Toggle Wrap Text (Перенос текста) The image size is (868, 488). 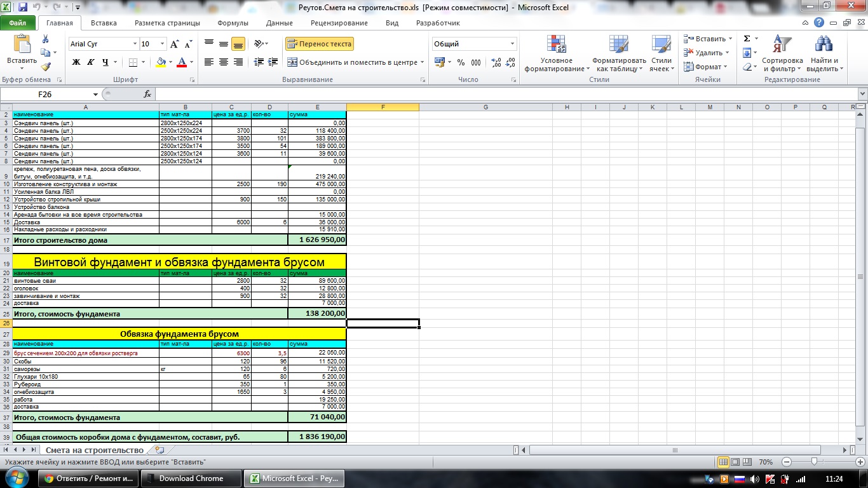319,44
